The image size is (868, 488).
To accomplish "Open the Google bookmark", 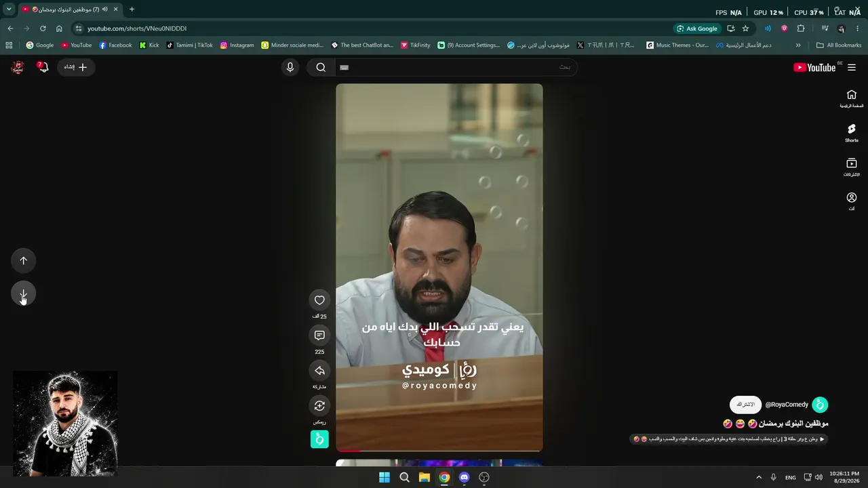I will 40,45.
